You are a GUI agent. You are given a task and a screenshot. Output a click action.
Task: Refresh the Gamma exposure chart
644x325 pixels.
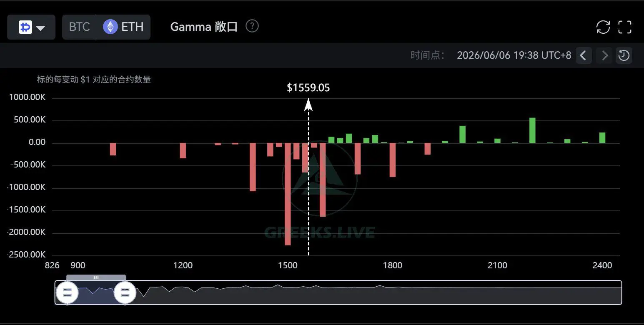click(x=603, y=27)
